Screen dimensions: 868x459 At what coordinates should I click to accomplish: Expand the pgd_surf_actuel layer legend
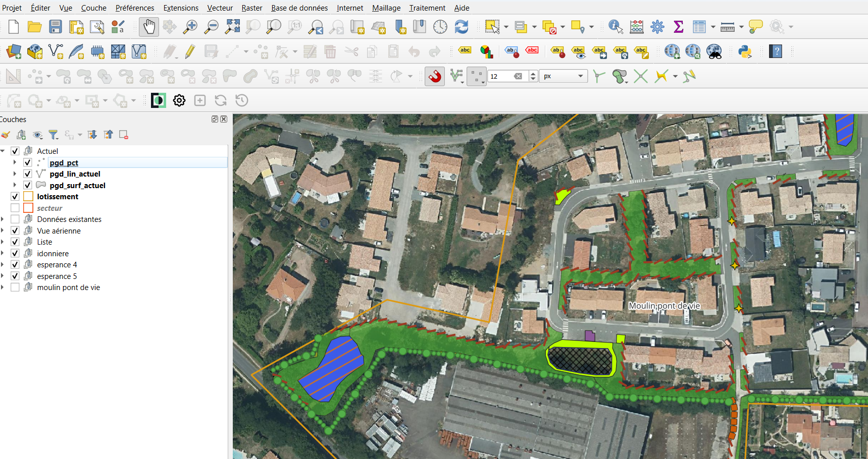pyautogui.click(x=15, y=185)
